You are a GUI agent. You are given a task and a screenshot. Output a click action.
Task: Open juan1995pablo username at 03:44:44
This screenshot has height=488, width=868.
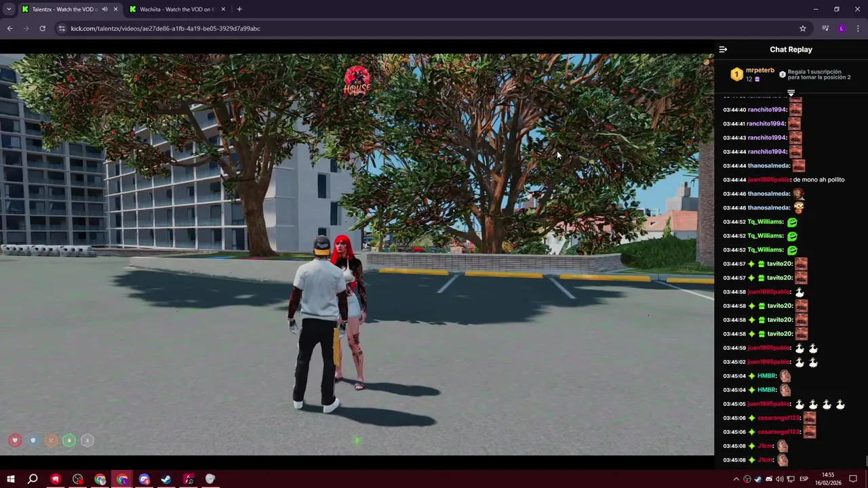tap(769, 180)
